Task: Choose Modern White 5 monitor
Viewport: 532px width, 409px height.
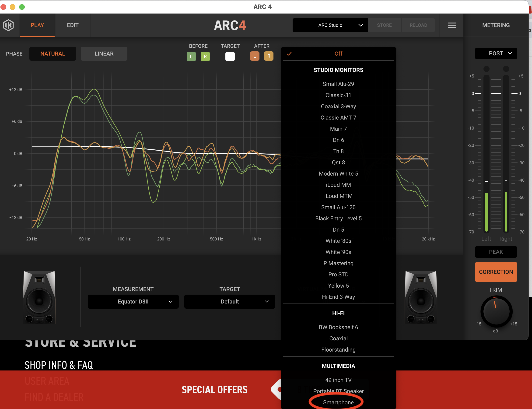Action: pyautogui.click(x=338, y=174)
